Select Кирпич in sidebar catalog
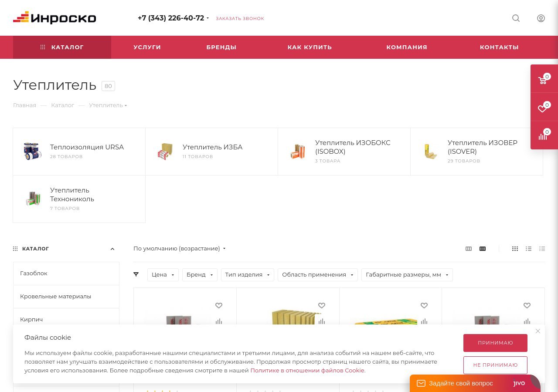558x392 pixels. [66, 319]
